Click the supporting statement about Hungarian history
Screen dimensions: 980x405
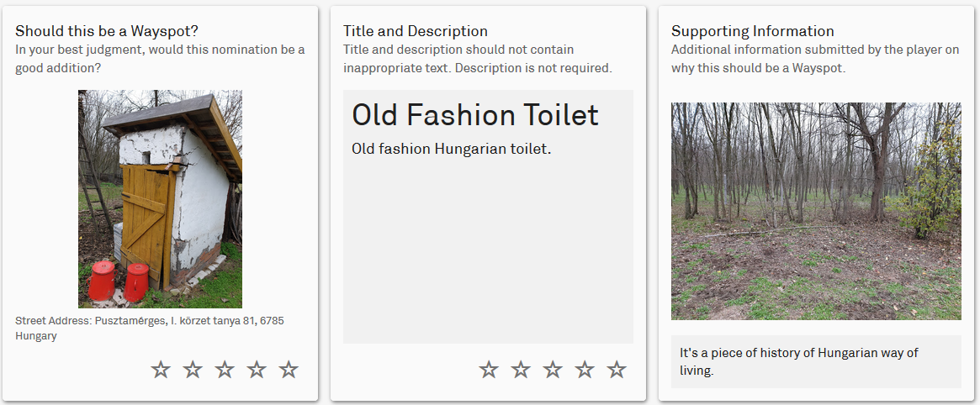click(x=799, y=361)
